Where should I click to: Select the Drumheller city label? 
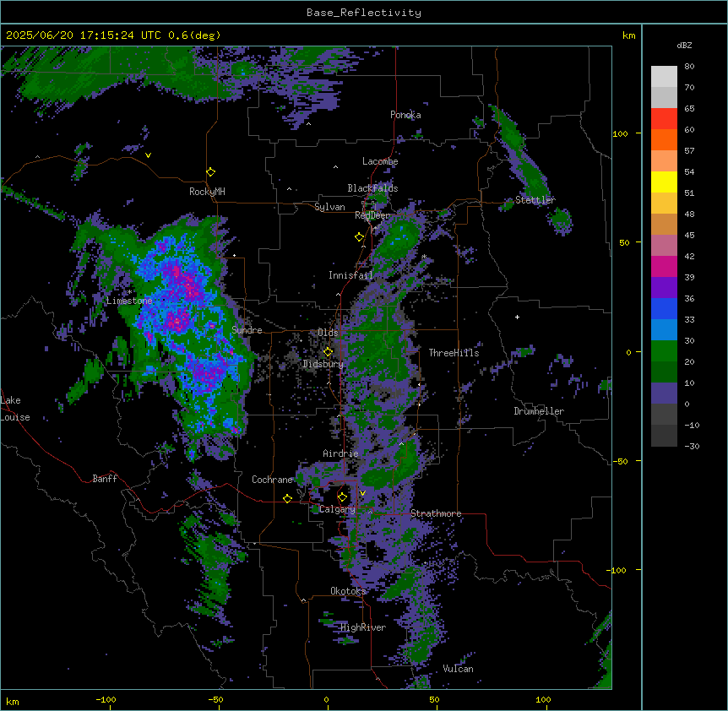(x=539, y=411)
